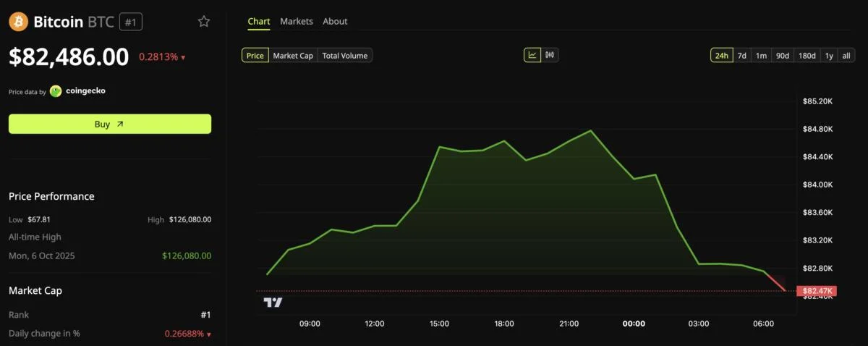
Task: Star Bitcoin as a favorite
Action: [204, 22]
